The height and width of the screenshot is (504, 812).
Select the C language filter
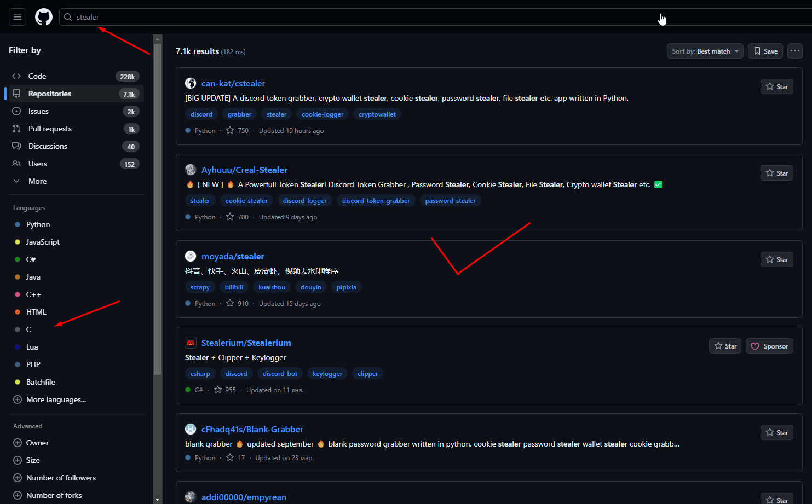coord(28,329)
